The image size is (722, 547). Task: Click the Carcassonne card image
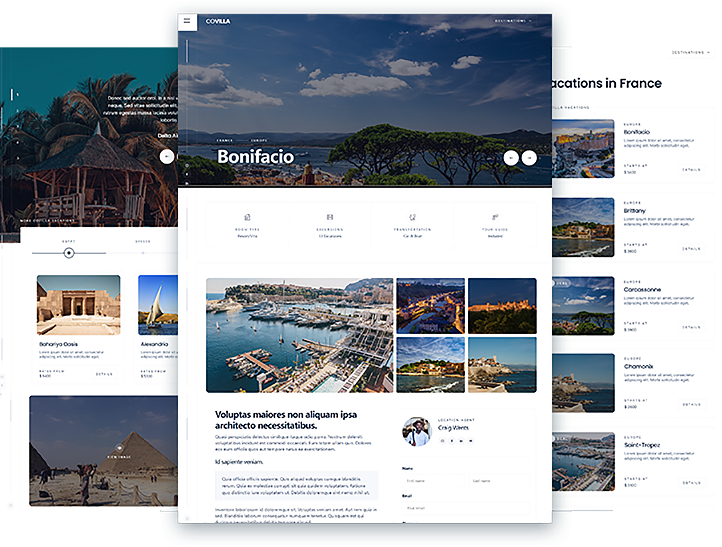[x=583, y=306]
